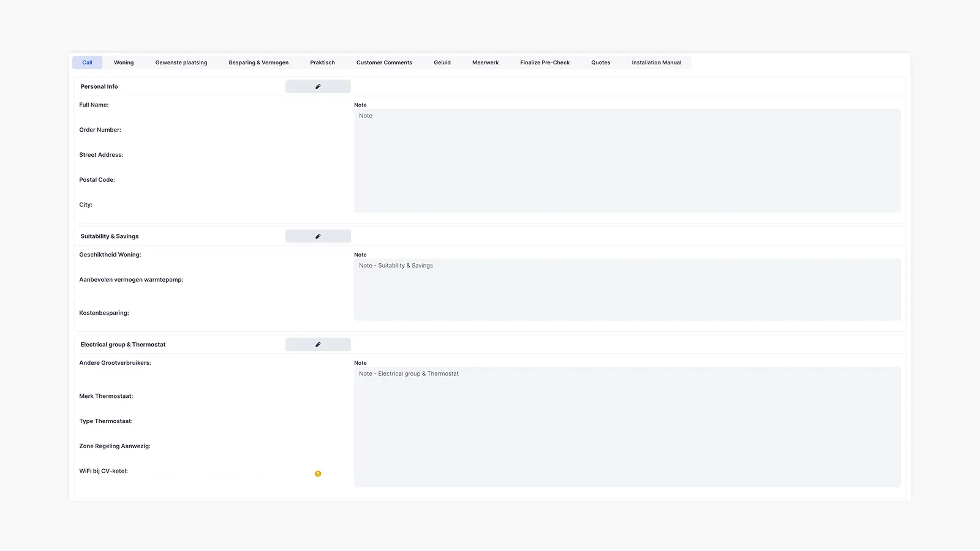
Task: Click the Order Number label
Action: (100, 130)
